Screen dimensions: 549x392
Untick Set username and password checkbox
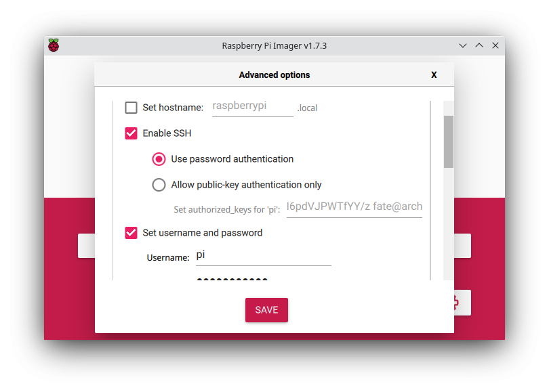point(131,232)
